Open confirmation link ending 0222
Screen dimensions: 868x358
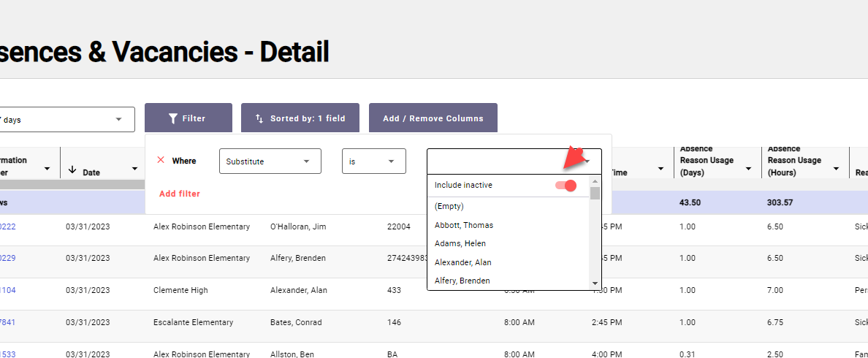8,227
